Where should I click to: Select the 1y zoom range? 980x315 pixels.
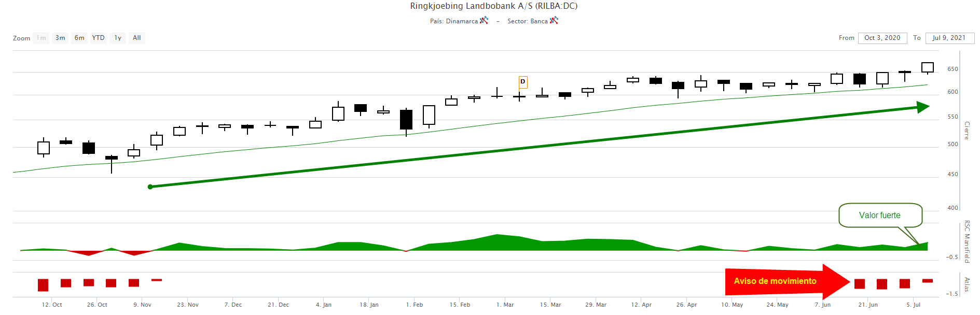pos(118,38)
